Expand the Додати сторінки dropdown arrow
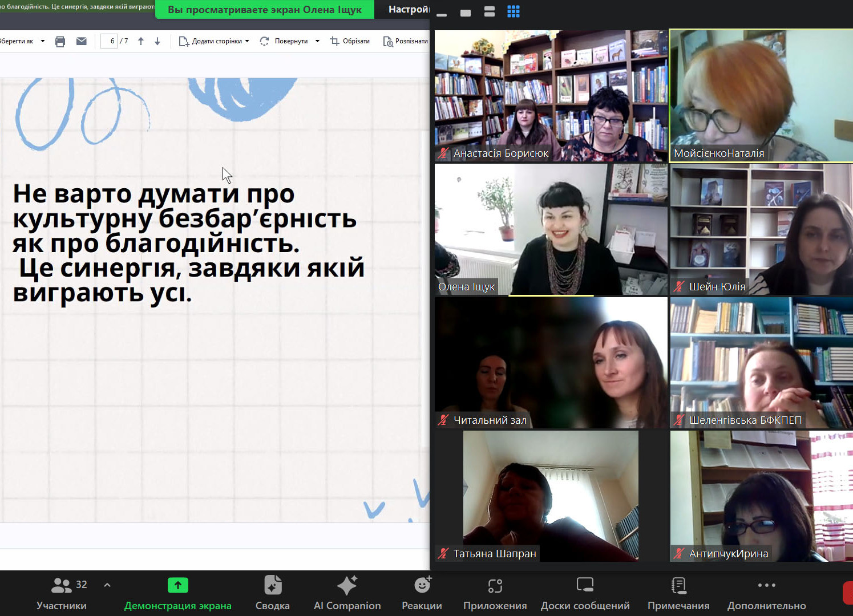Image resolution: width=853 pixels, height=616 pixels. pos(247,41)
